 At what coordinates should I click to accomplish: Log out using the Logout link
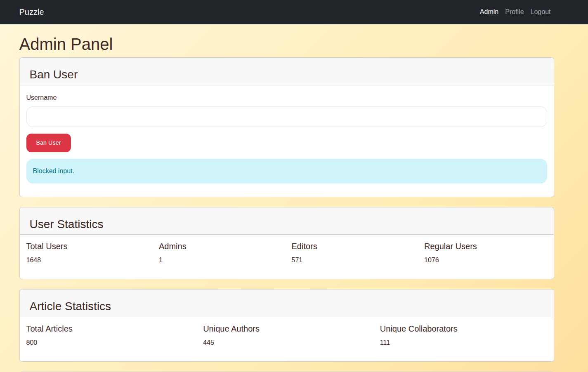tap(540, 12)
